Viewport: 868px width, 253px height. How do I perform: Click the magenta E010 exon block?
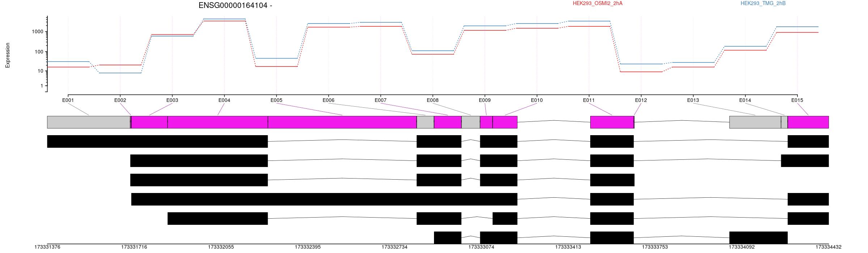505,122
